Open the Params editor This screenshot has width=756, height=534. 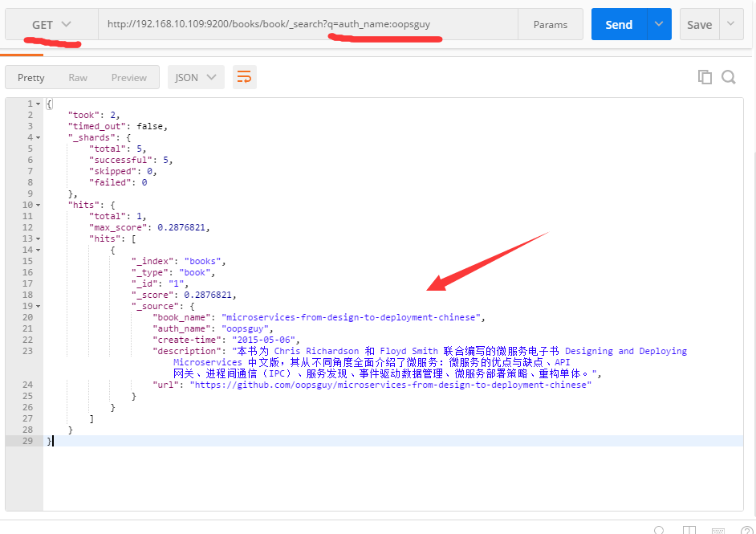tap(550, 24)
